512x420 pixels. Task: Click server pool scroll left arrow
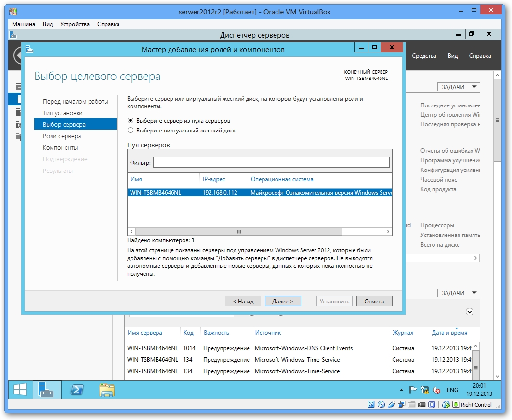click(131, 232)
